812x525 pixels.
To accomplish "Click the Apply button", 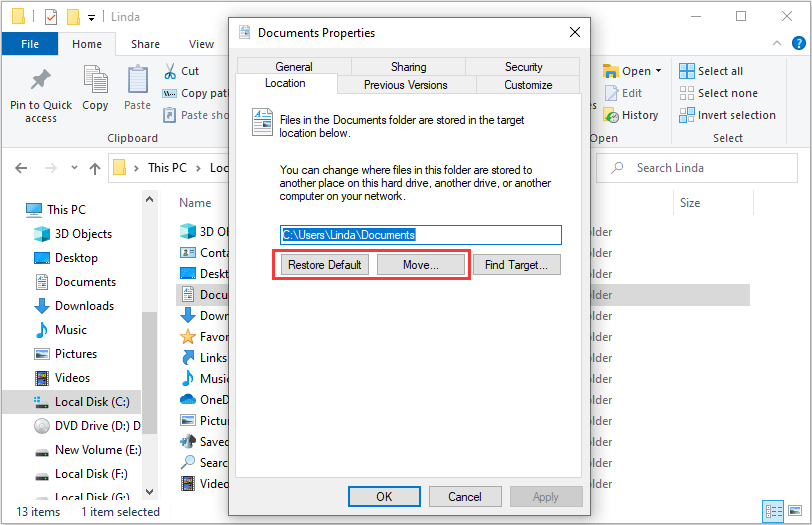I will [546, 497].
